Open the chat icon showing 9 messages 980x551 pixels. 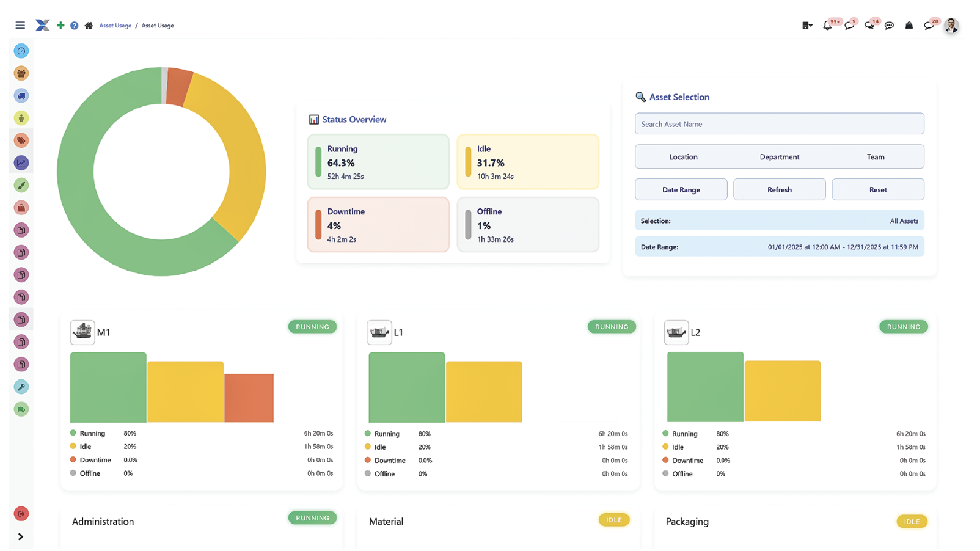(849, 25)
